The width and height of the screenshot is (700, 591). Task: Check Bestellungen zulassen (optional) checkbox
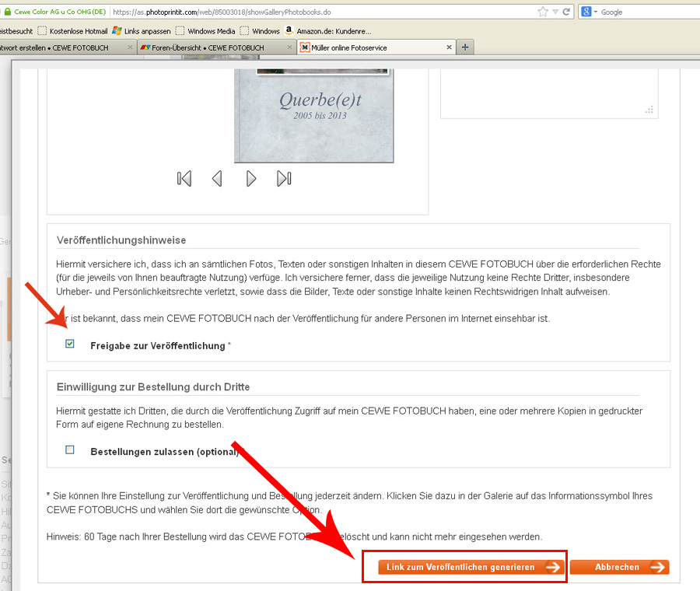coord(70,449)
